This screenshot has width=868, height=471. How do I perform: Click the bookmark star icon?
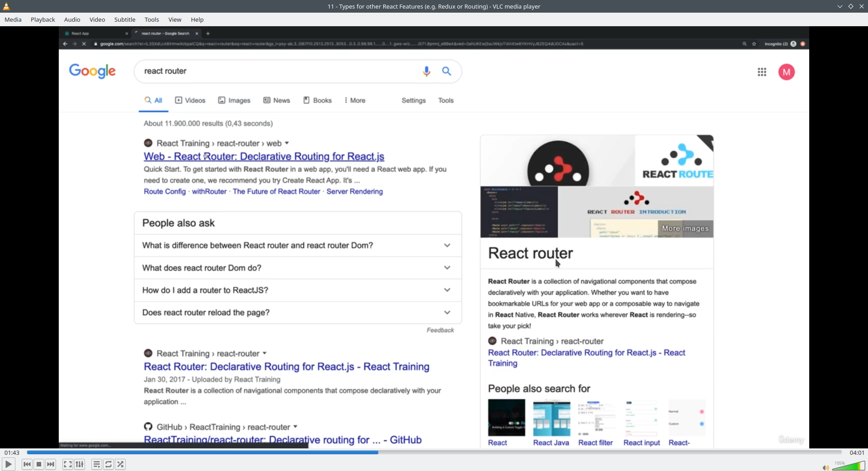(754, 44)
